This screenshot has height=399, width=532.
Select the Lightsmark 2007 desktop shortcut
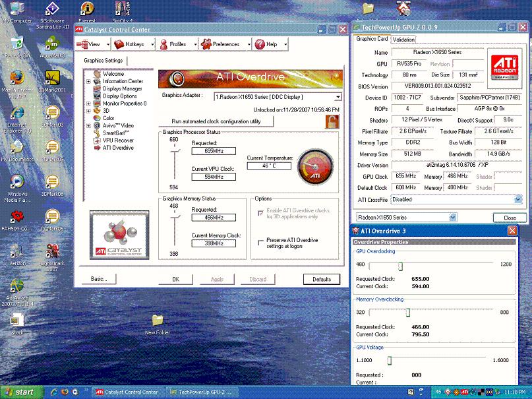[x=52, y=259]
